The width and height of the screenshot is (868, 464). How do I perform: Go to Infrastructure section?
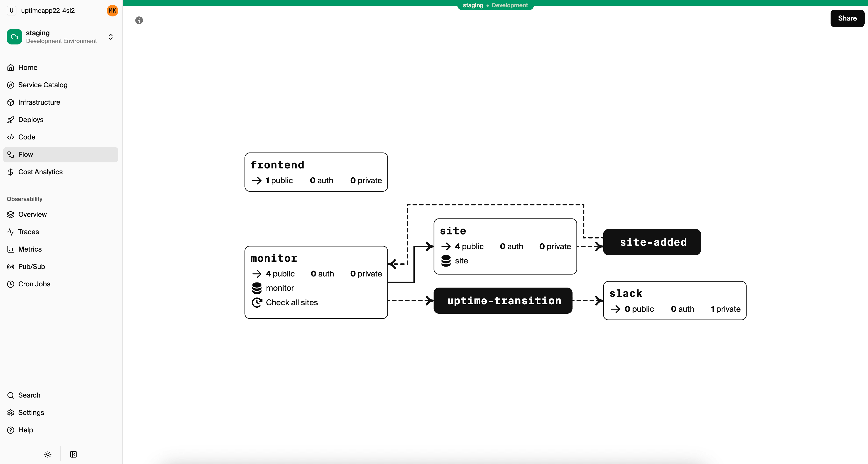pos(39,102)
